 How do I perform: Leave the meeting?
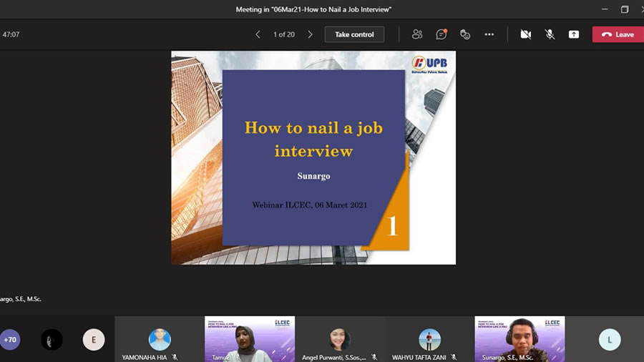(618, 34)
